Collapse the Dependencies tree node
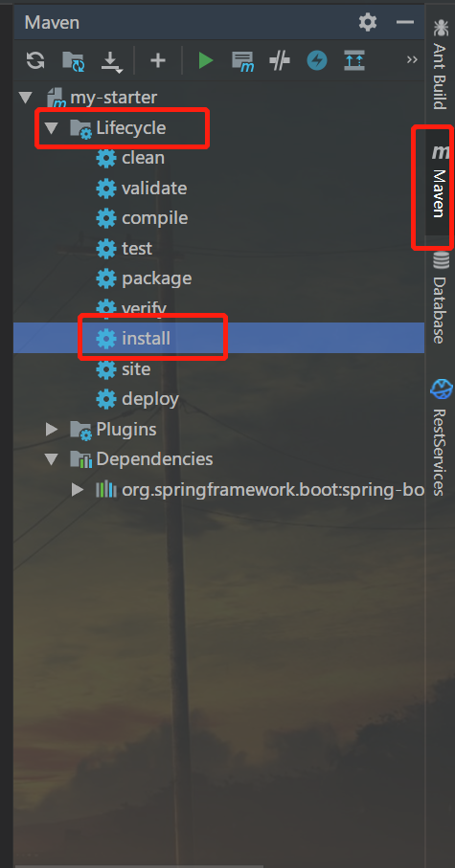This screenshot has height=868, width=455. pos(52,459)
